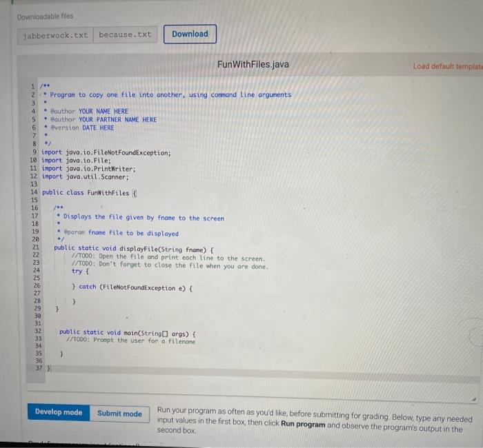Image resolution: width=483 pixels, height=448 pixels.
Task: Click the Downloadable files label
Action: 46,17
